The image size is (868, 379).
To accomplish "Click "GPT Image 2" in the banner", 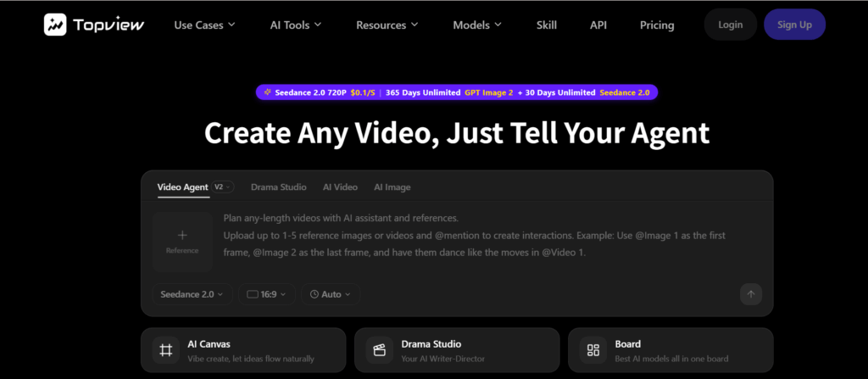I will pyautogui.click(x=489, y=92).
